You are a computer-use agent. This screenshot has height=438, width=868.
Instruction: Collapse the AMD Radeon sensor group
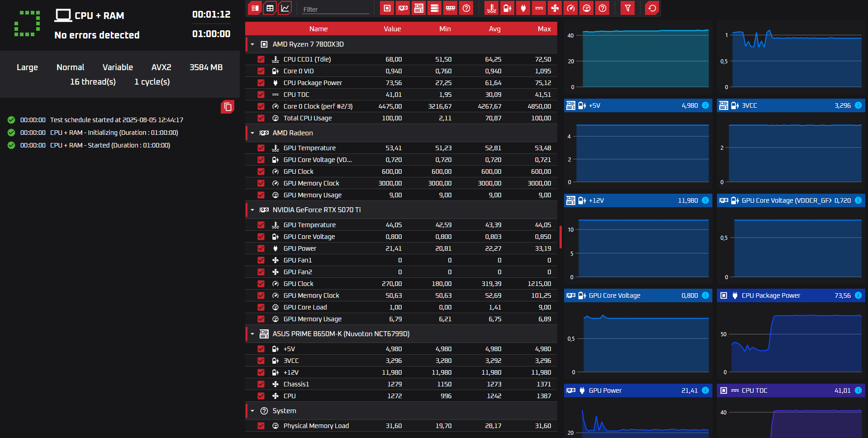click(x=252, y=133)
